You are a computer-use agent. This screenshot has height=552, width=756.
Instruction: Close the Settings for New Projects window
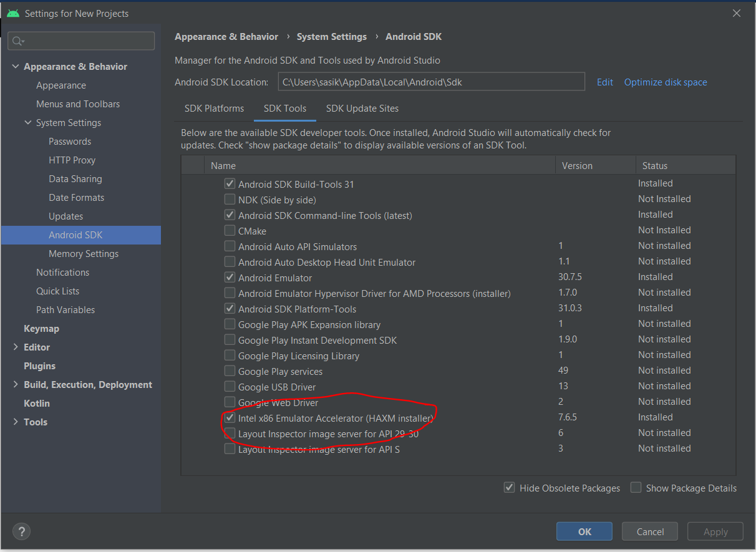(x=737, y=13)
